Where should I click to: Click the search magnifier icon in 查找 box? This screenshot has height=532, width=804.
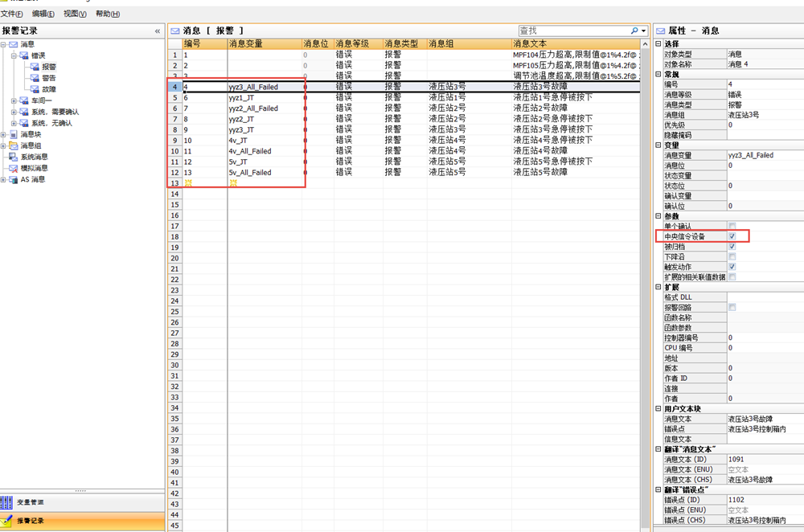tap(634, 31)
